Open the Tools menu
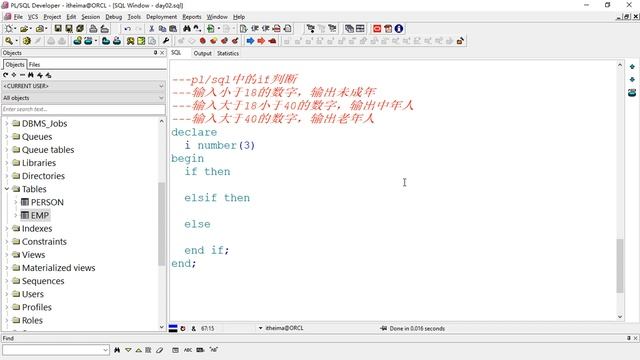The image size is (640, 360). pyautogui.click(x=134, y=17)
